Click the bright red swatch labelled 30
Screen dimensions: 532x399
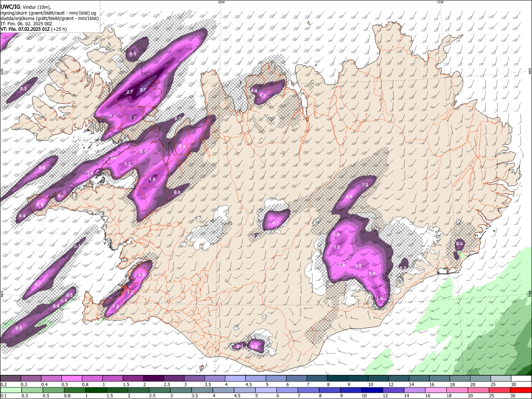point(521,390)
